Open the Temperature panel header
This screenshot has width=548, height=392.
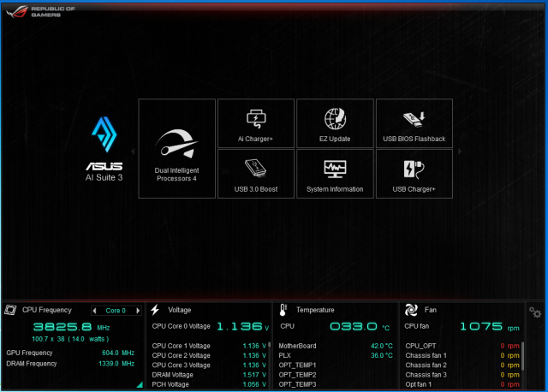pyautogui.click(x=315, y=310)
